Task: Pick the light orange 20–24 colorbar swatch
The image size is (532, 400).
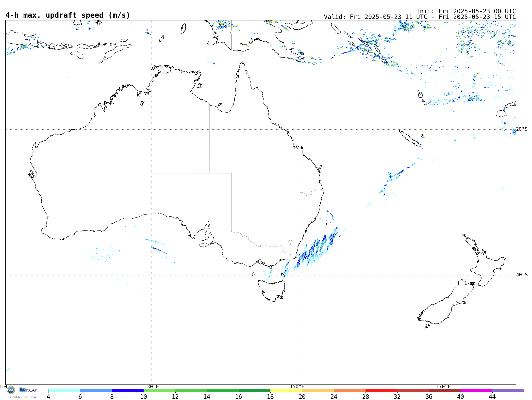Action: pos(318,390)
